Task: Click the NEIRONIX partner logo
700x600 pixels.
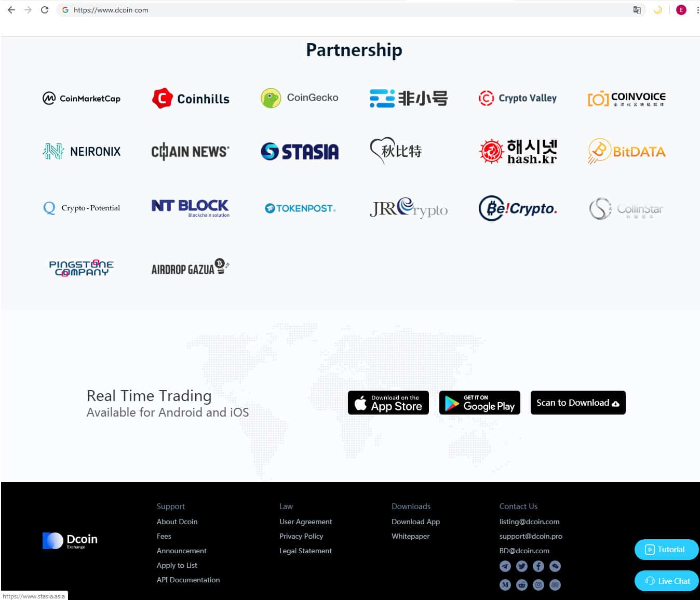Action: [82, 151]
